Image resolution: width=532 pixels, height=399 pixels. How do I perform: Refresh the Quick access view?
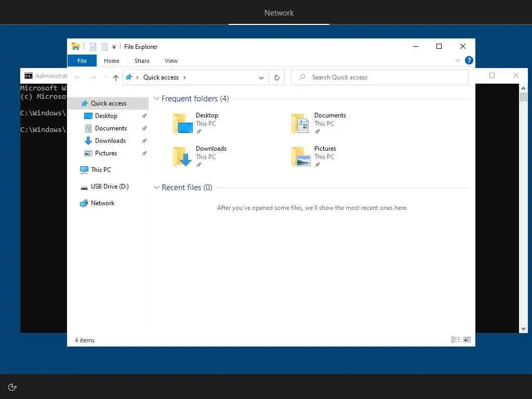(x=277, y=78)
